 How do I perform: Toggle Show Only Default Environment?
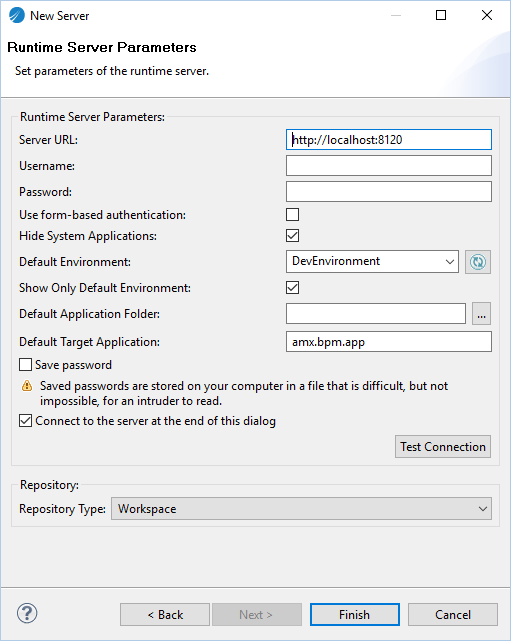coord(292,287)
